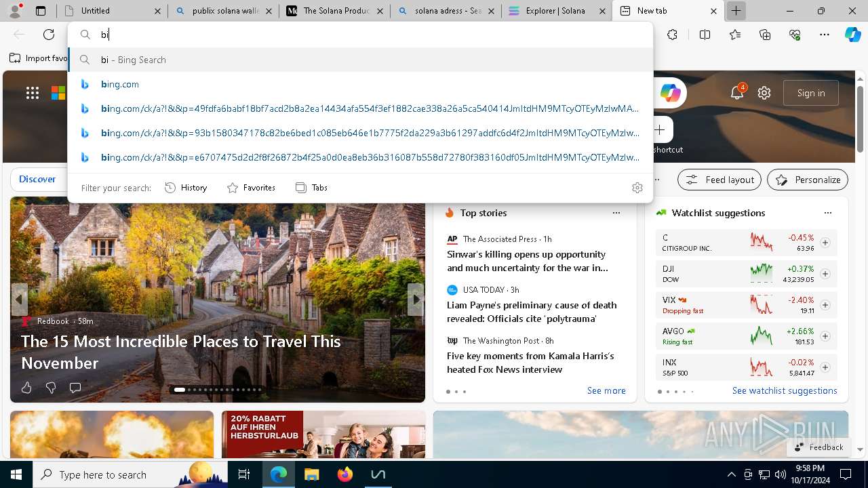
Task: Add AVGO to watchlist plus
Action: [825, 336]
